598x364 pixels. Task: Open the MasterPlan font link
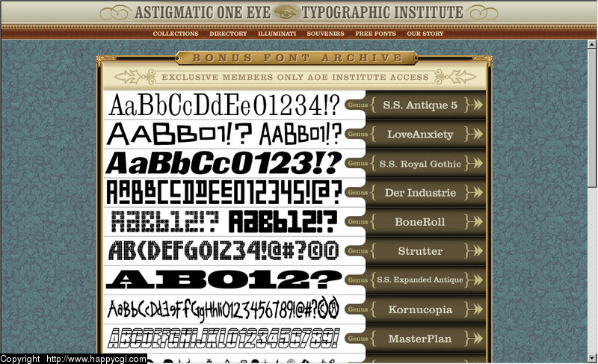(420, 339)
